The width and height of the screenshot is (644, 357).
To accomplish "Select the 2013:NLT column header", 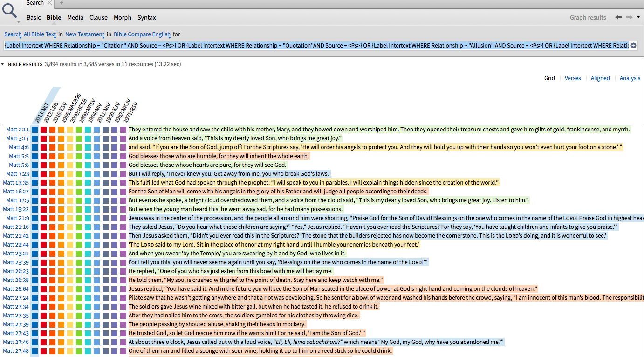I will pos(42,112).
